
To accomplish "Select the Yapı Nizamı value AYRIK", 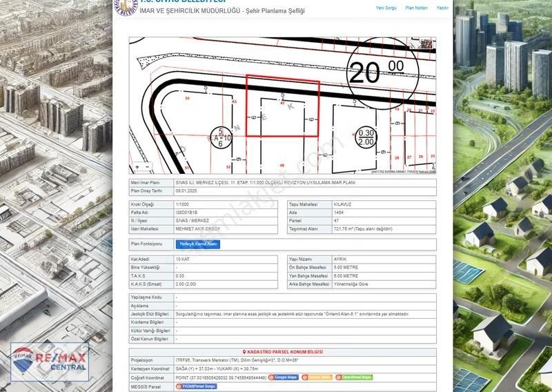I will (340, 259).
